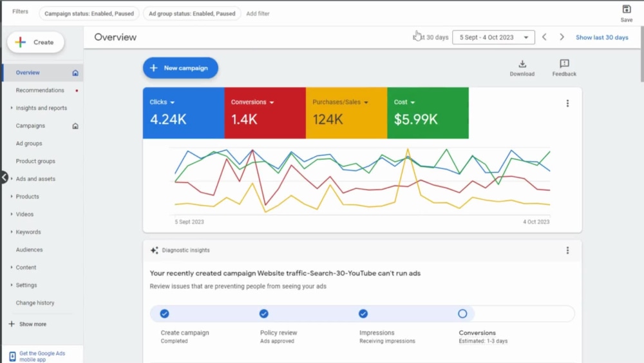Click the 'Receiving impressions' text
Viewport: 644px width, 363px height.
[387, 341]
